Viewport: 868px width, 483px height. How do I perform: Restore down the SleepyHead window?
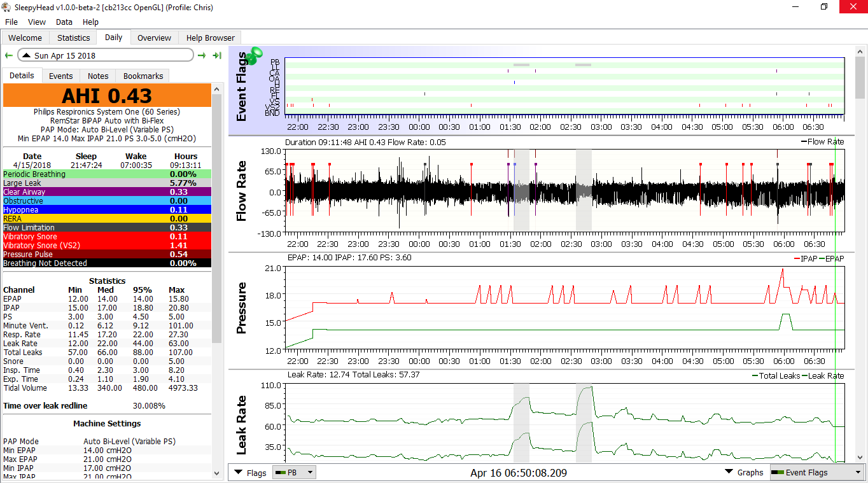825,7
